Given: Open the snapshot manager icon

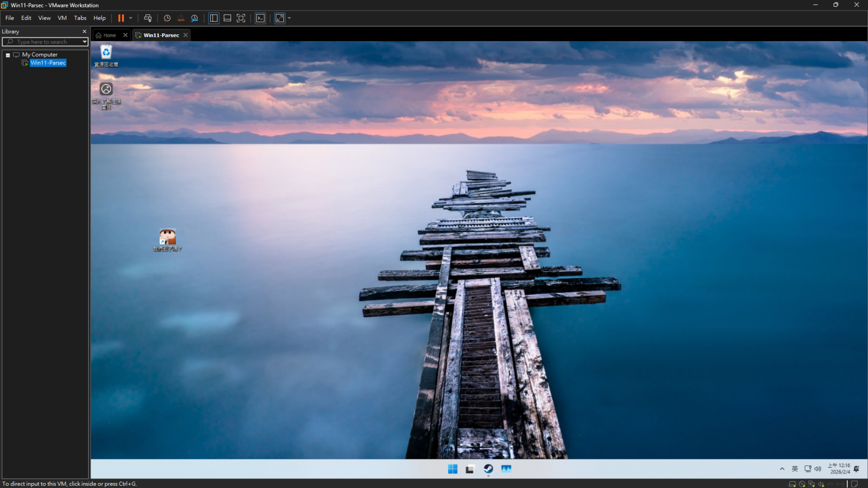Looking at the screenshot, I should [195, 18].
